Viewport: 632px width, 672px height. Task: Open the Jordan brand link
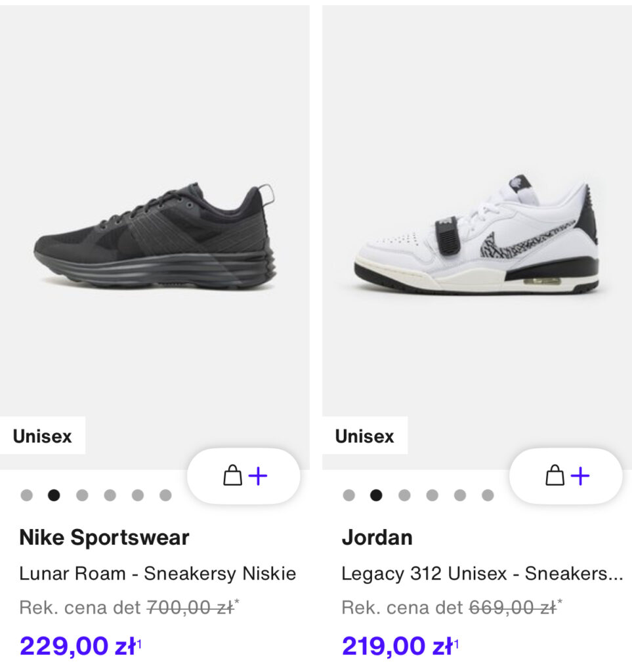pyautogui.click(x=377, y=537)
